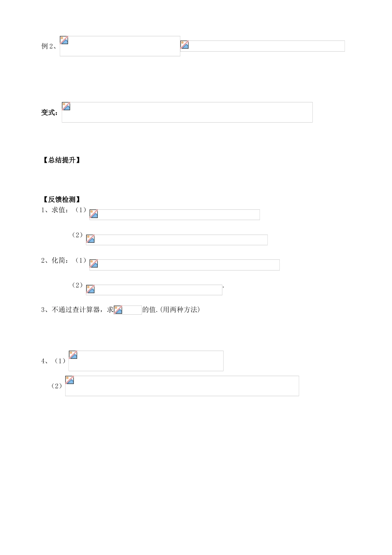Click the broken image icon in question 3
This screenshot has width=392, height=555.
[118, 310]
